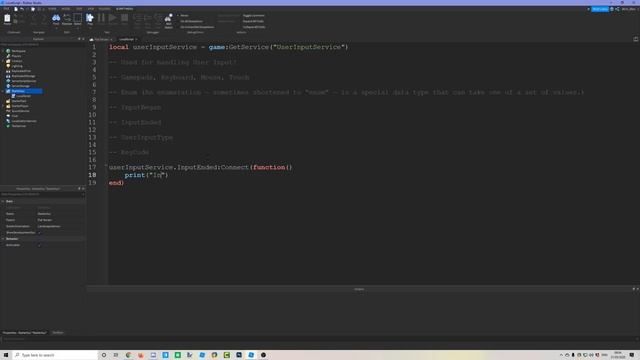Click the Undo arrow in quick access bar

pos(22,9)
